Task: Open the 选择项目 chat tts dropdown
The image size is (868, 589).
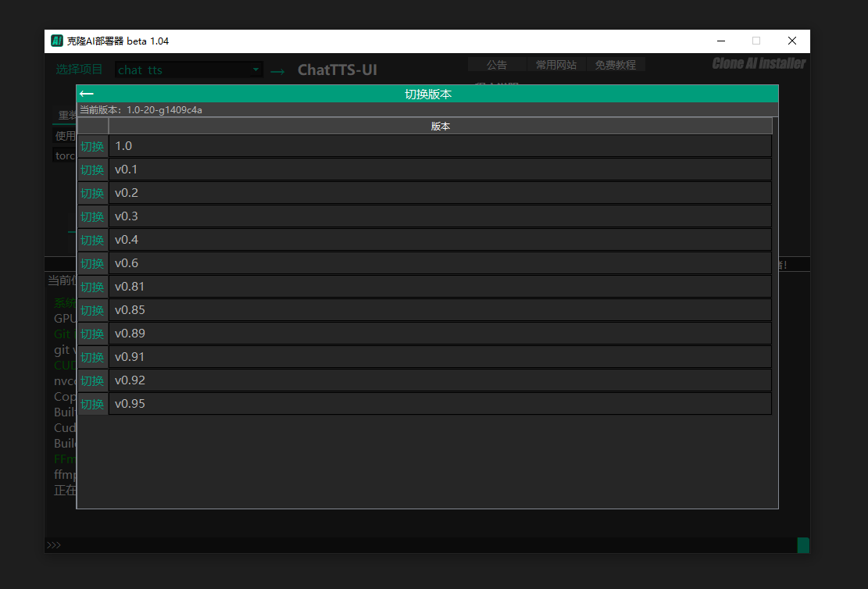Action: [x=188, y=70]
